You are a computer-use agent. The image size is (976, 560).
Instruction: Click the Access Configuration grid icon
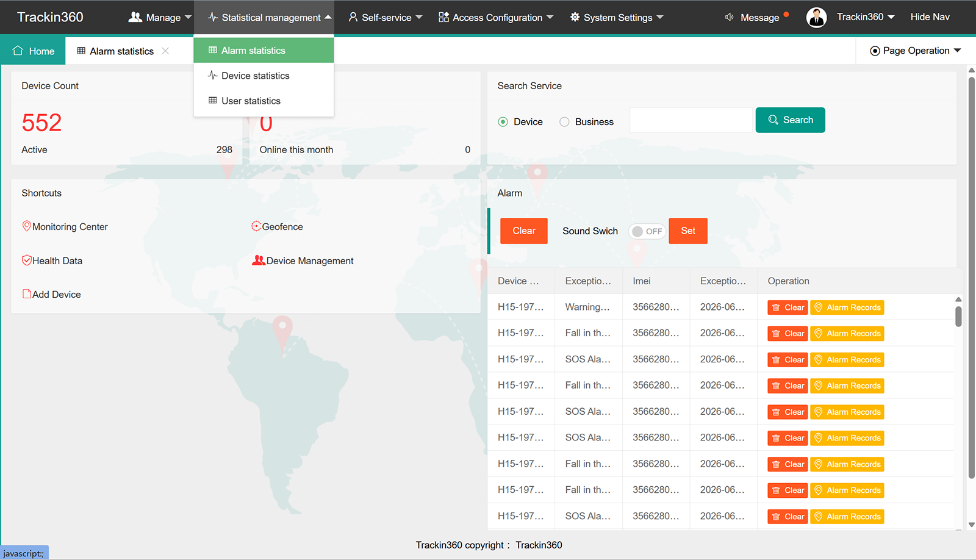pyautogui.click(x=443, y=17)
